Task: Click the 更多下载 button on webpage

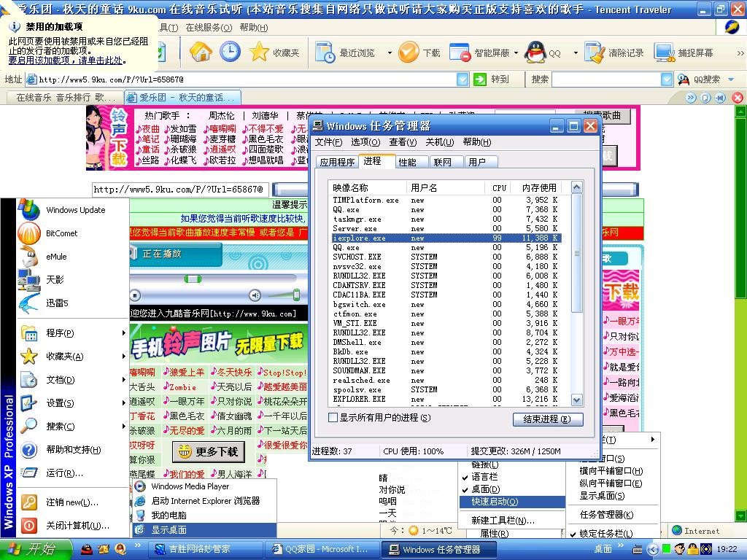Action: pyautogui.click(x=208, y=451)
